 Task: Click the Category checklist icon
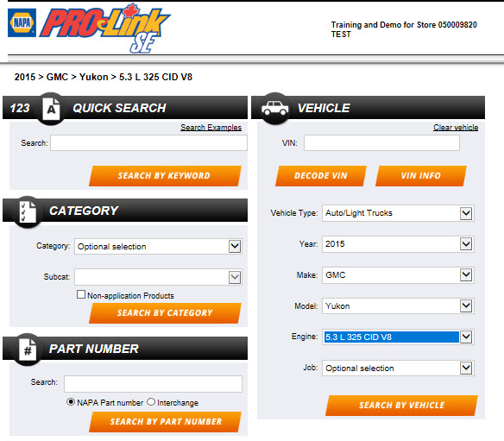28,211
